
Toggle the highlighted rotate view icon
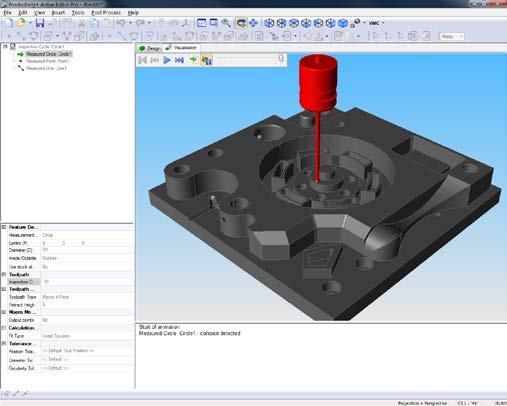point(241,23)
